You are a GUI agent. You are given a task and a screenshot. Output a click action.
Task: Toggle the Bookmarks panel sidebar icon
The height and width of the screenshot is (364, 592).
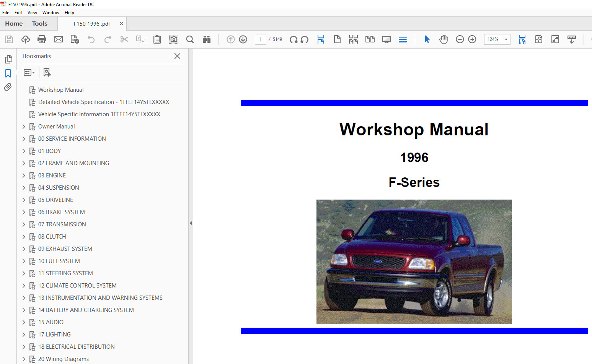click(8, 73)
